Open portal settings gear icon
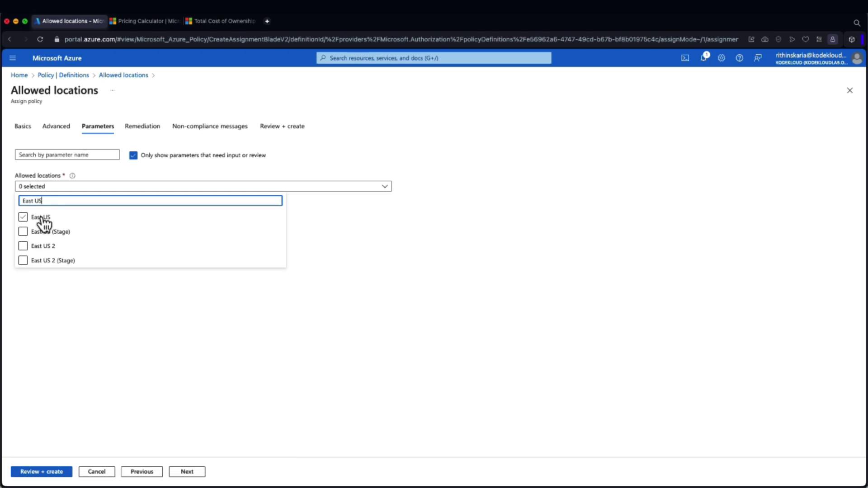868x488 pixels. tap(722, 58)
